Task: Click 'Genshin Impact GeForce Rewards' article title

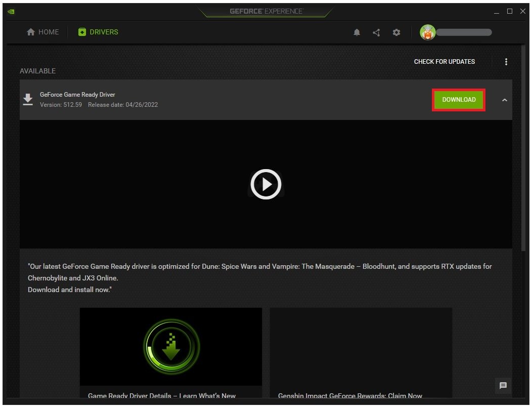Action: [x=350, y=396]
